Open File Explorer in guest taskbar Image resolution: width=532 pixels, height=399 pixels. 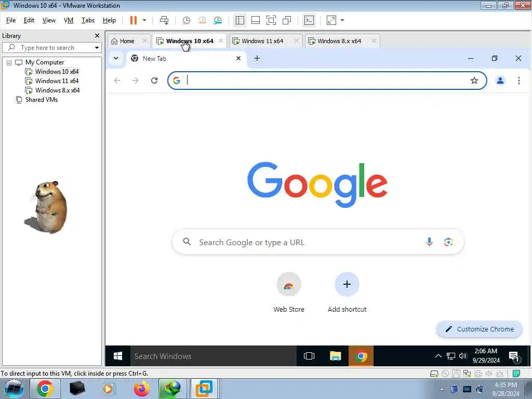click(335, 356)
